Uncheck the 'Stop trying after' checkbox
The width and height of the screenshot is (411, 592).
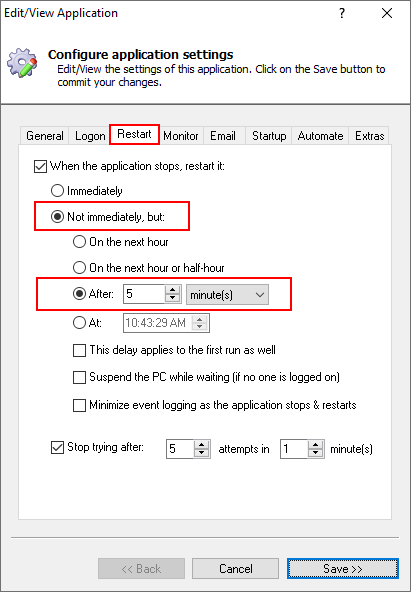pos(57,448)
